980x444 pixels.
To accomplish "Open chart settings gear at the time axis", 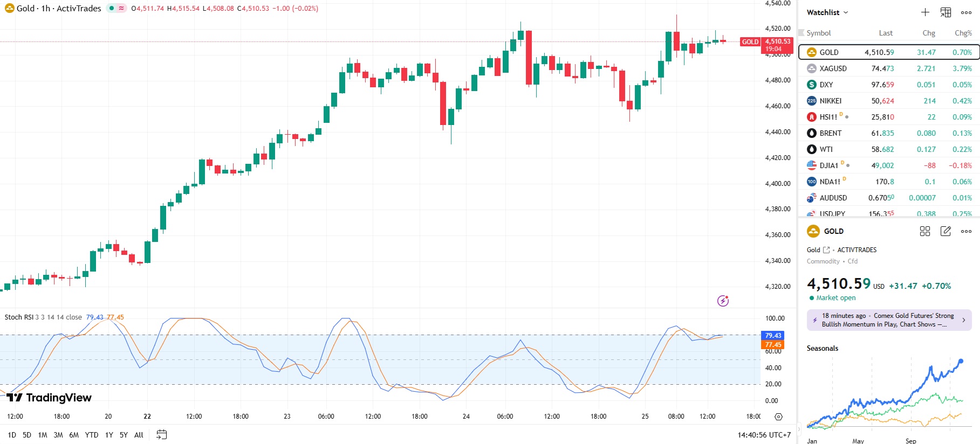I will [778, 417].
